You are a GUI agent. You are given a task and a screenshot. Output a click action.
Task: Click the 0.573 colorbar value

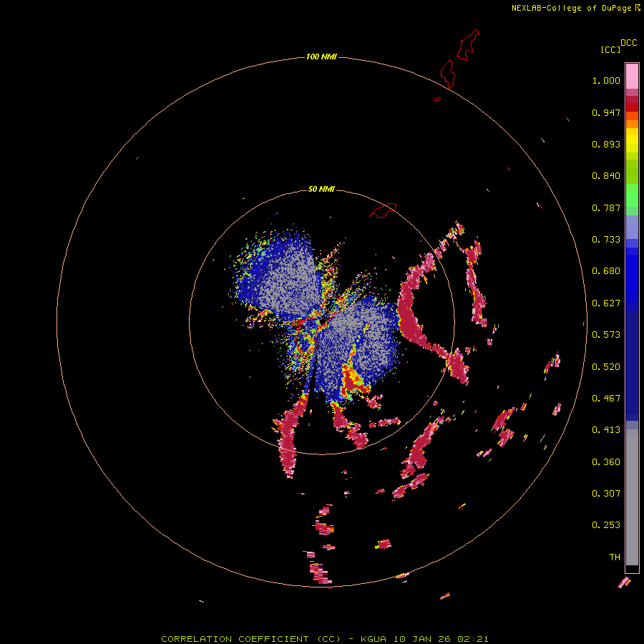[x=606, y=335]
